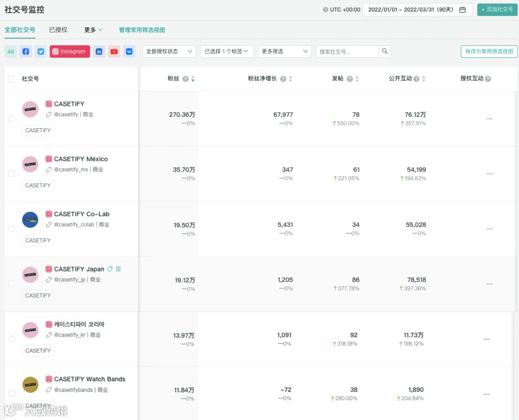This screenshot has height=420, width=519.
Task: Check the CASETiFY Watch Bands row checkbox
Action: pyautogui.click(x=12, y=394)
